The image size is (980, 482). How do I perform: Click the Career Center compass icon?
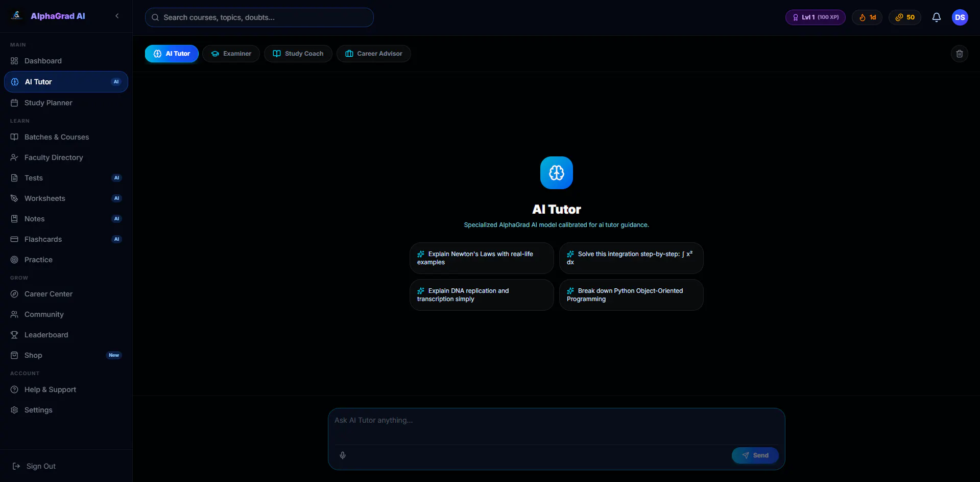(x=14, y=294)
